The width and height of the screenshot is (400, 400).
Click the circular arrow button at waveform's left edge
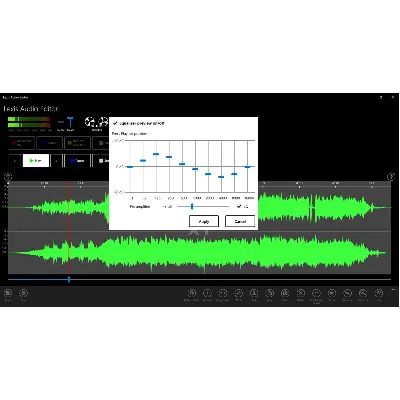pyautogui.click(x=8, y=177)
